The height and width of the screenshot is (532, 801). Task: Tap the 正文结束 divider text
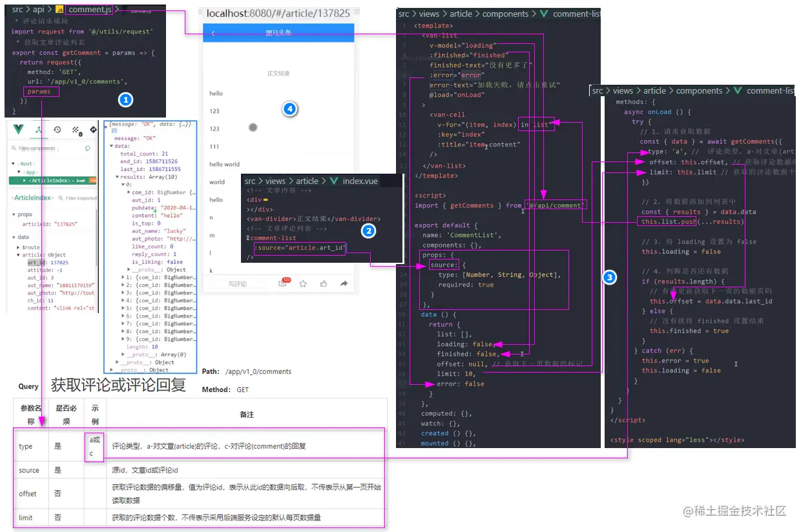click(278, 74)
